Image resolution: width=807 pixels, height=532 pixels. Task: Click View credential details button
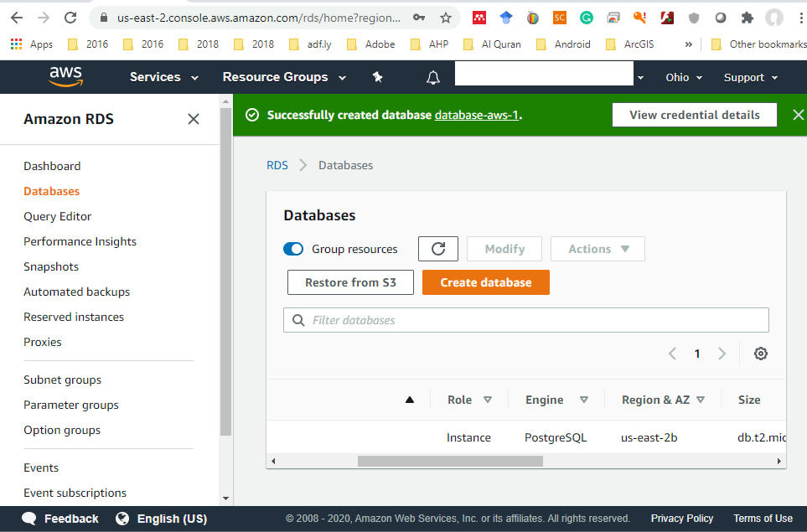coord(694,115)
